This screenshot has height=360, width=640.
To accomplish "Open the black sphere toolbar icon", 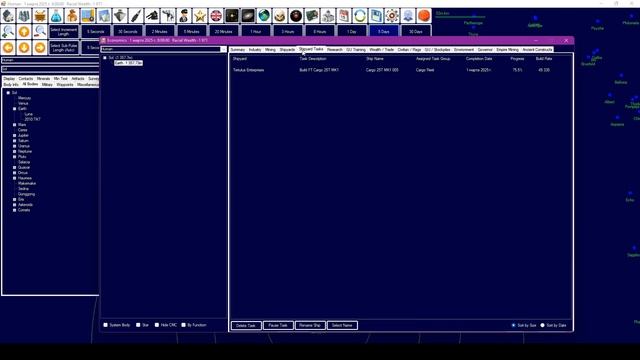I will (x=296, y=16).
